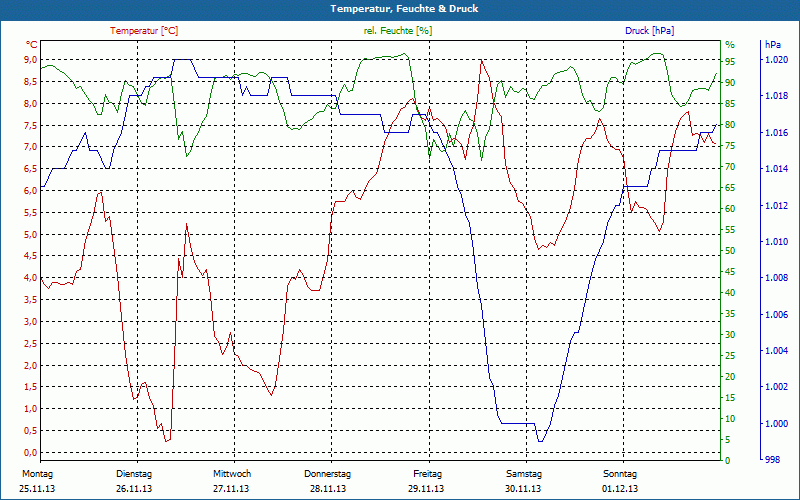Image resolution: width=800 pixels, height=500 pixels.
Task: Click humidity axis value "35"
Action: click(x=730, y=314)
